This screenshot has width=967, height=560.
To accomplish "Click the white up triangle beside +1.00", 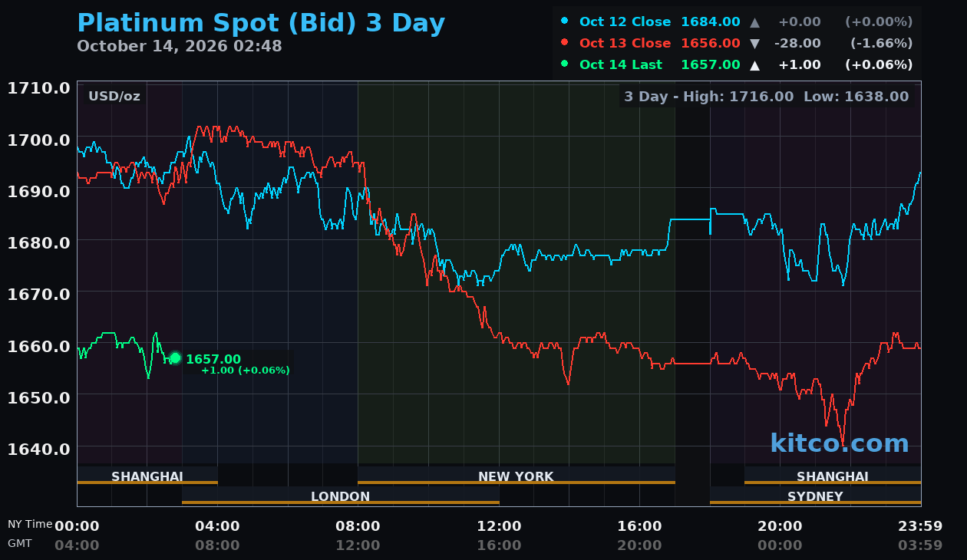I will click(x=755, y=64).
